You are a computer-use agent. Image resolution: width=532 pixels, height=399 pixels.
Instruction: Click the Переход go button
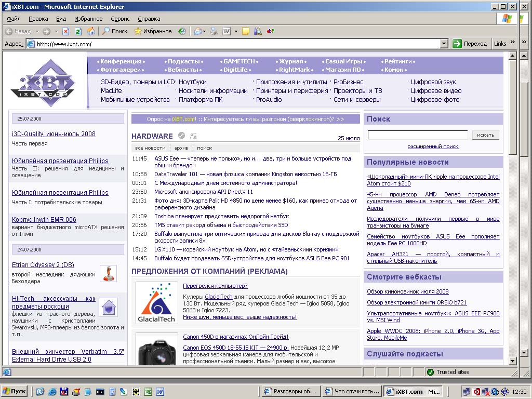point(471,44)
